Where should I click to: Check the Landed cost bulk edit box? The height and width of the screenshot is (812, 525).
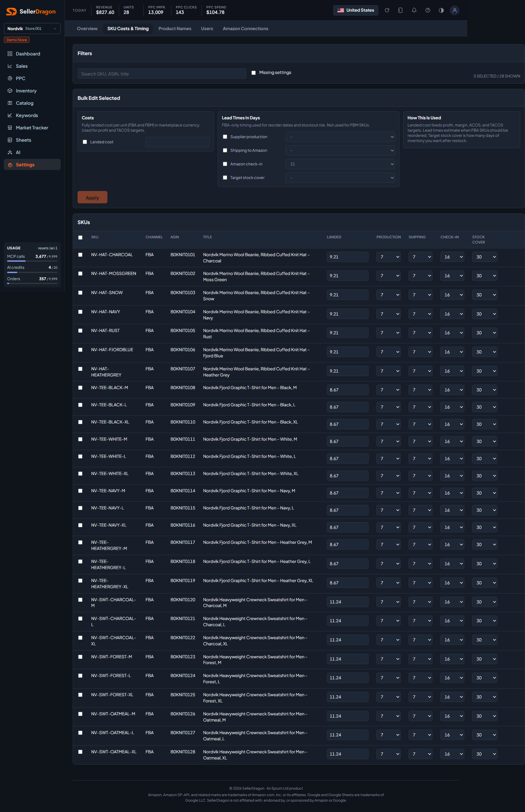pos(85,142)
